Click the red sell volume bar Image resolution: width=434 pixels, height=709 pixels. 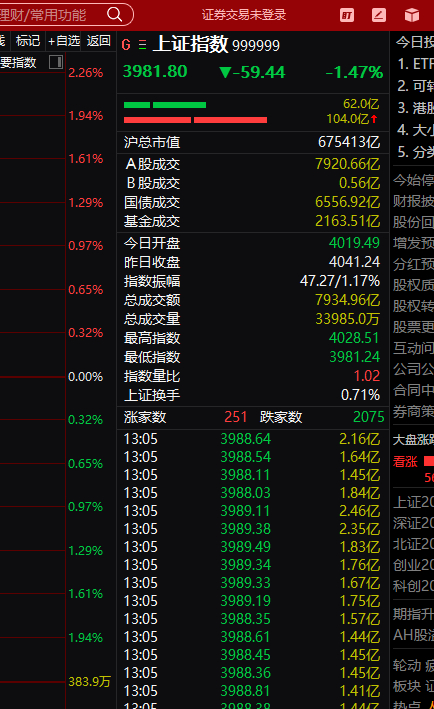point(195,120)
